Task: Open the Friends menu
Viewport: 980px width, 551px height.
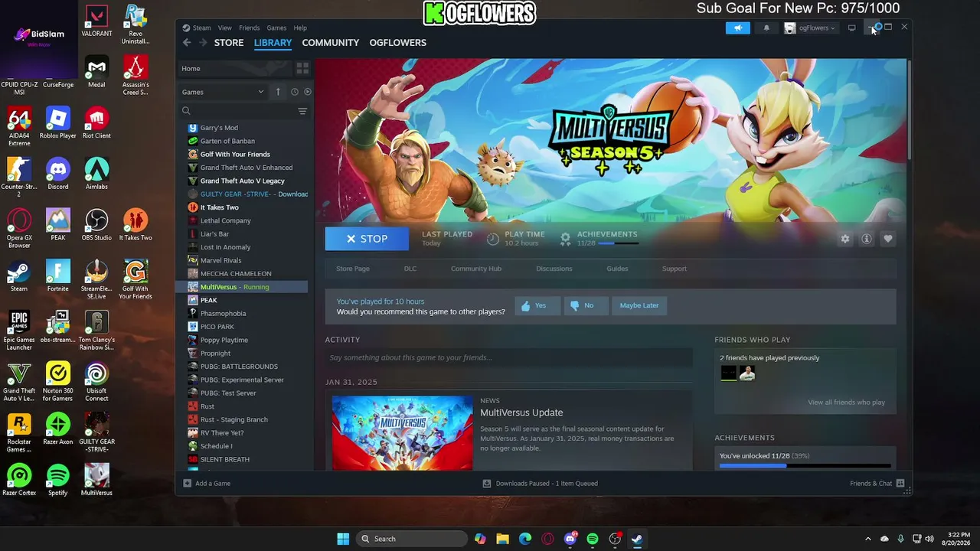Action: tap(250, 28)
